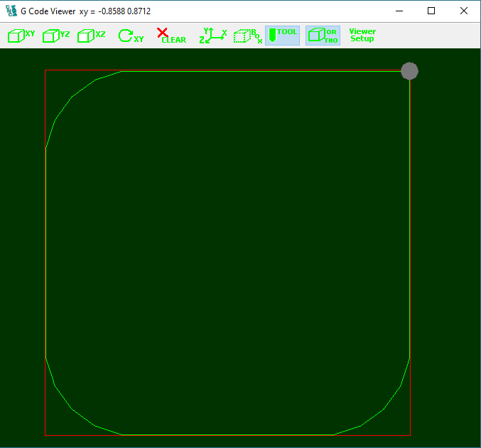Screen dimensions: 481x448
Task: Click the bottom-right rounded corner of toolpath
Action: tap(384, 409)
